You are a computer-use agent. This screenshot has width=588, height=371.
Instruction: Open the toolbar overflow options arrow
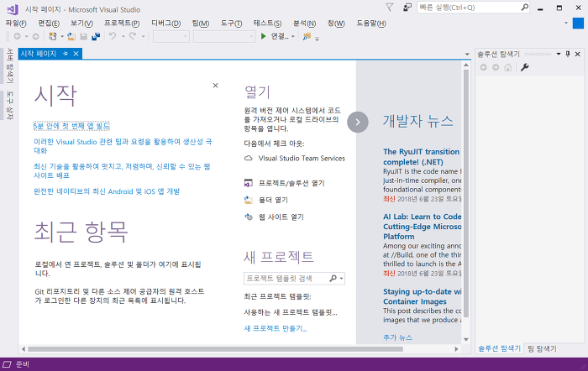pyautogui.click(x=317, y=39)
